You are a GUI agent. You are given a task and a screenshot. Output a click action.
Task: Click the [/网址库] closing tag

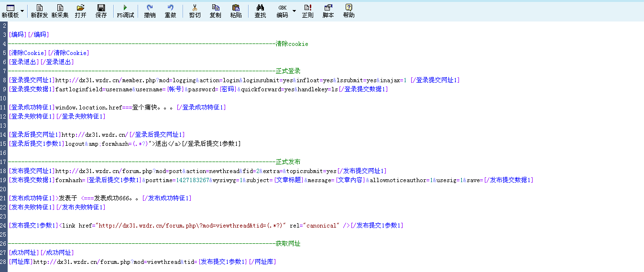pyautogui.click(x=262, y=262)
